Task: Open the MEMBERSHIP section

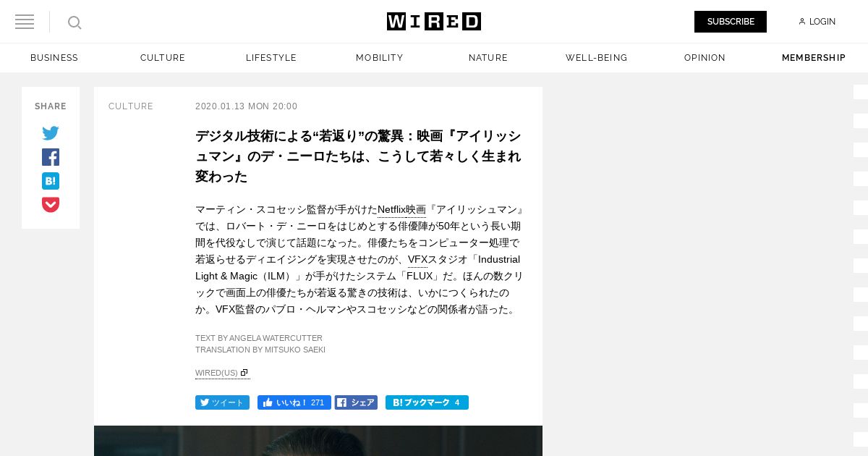Action: click(814, 58)
